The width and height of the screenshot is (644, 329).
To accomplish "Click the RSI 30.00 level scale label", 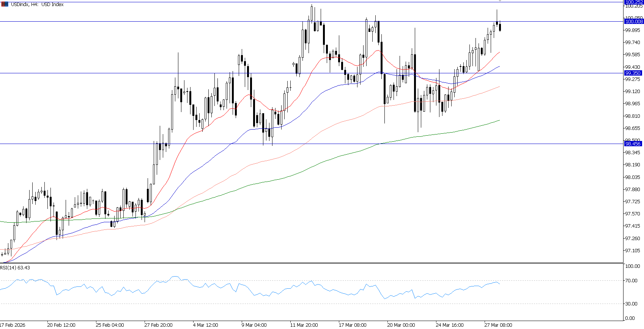I will [x=631, y=304].
